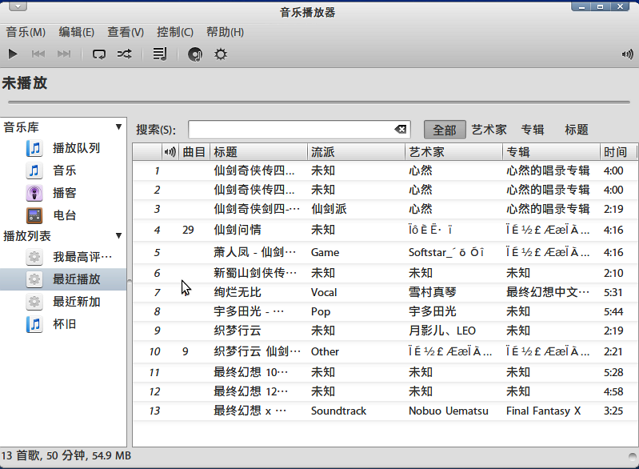Click the volume speaker icon
This screenshot has width=639, height=469.
click(627, 54)
